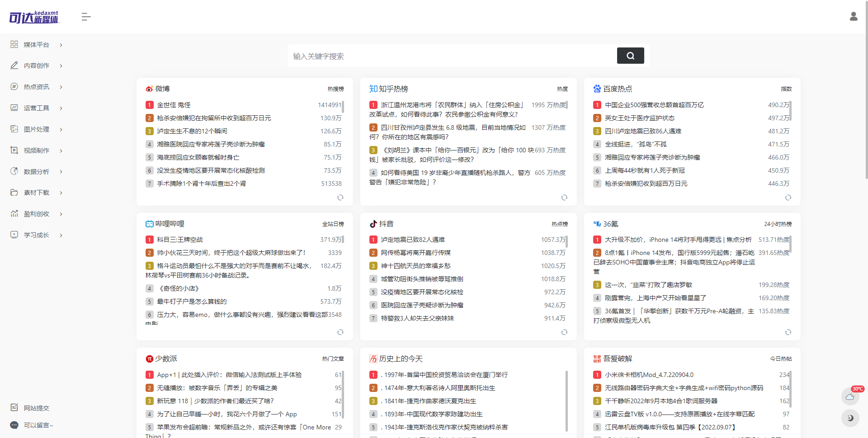Select 数据分析 in the sidebar
This screenshot has width=868, height=438.
[36, 171]
